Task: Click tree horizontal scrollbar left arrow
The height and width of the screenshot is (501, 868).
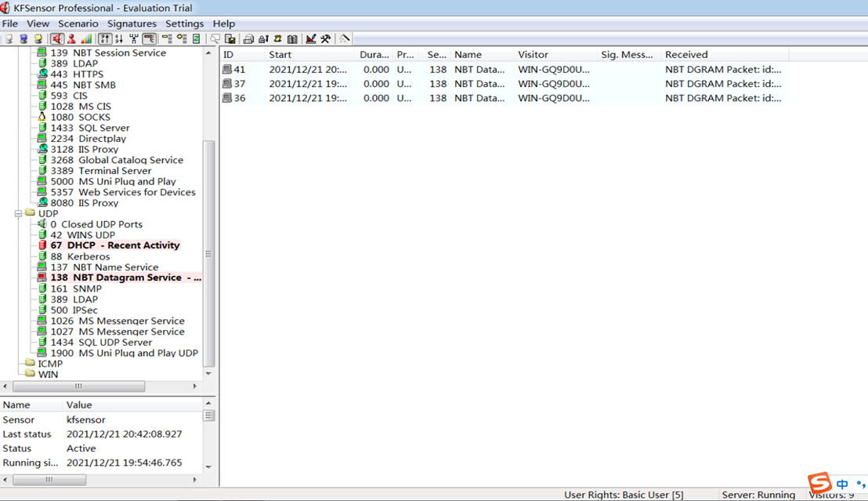Action: 5,387
